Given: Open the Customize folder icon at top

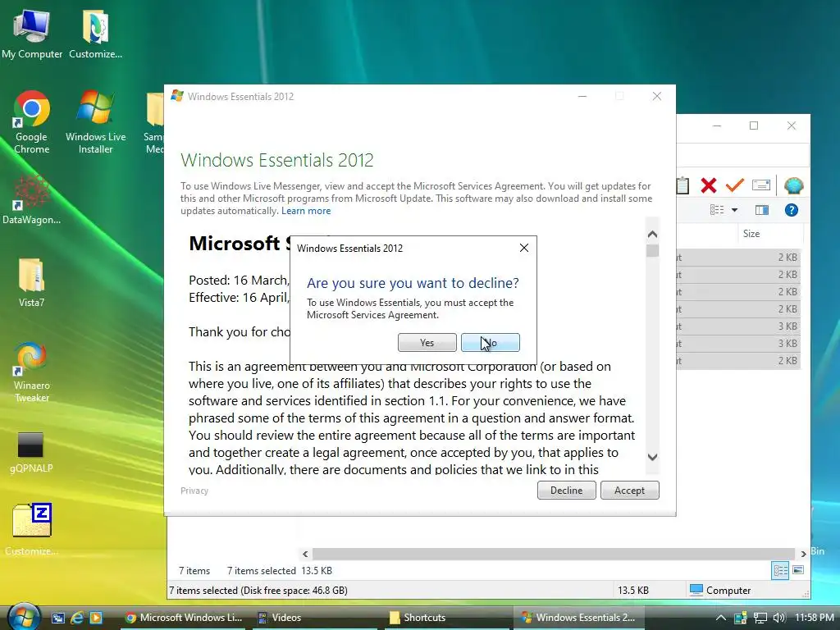Looking at the screenshot, I should pos(95,34).
